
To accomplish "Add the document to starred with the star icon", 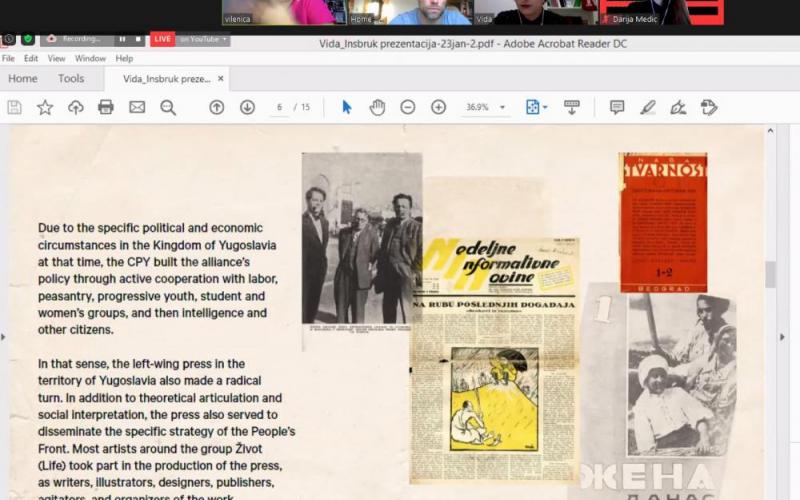I will pos(45,107).
